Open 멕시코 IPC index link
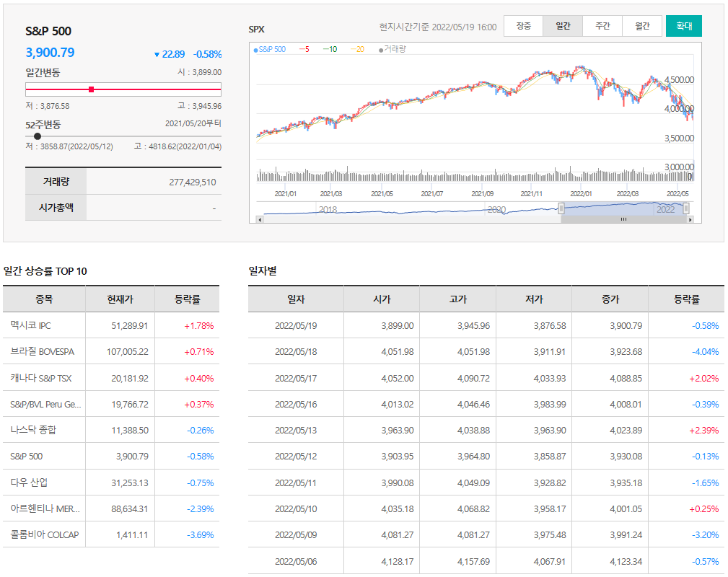The height and width of the screenshot is (577, 728). tap(30, 325)
